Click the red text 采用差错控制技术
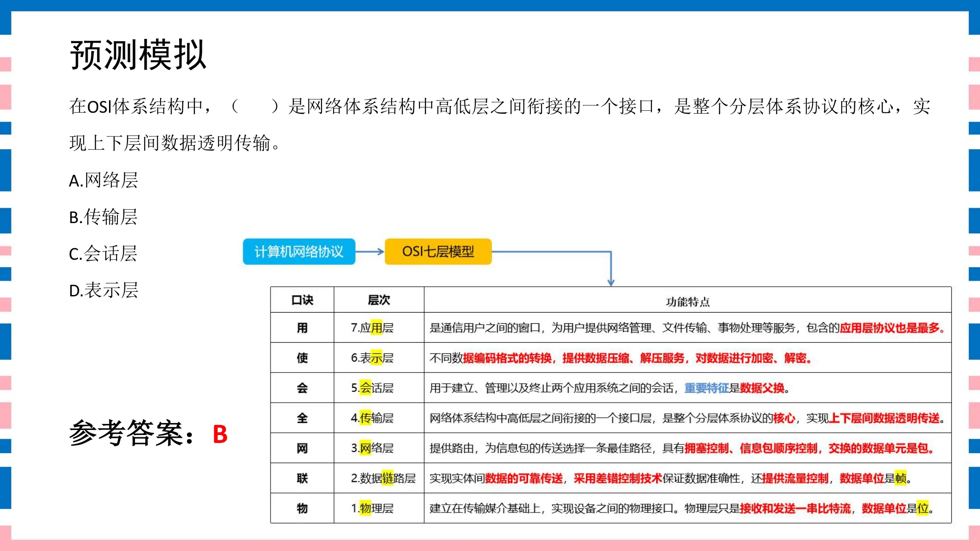This screenshot has height=551, width=980. pyautogui.click(x=618, y=478)
